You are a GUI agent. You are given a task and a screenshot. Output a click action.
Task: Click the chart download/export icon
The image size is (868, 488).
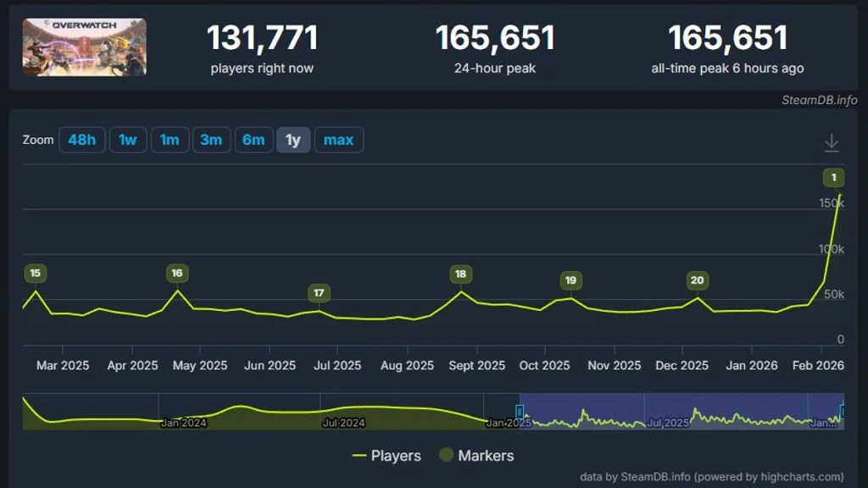tap(832, 144)
